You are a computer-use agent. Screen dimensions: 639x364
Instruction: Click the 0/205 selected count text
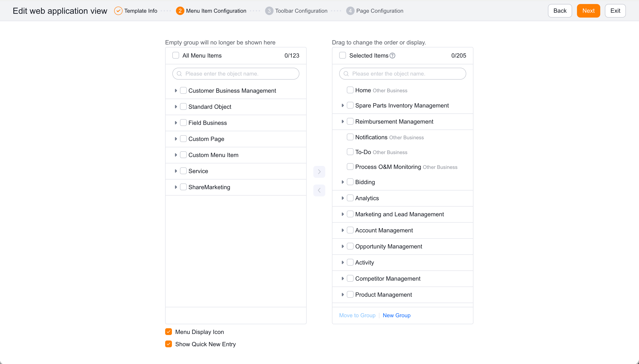point(458,55)
